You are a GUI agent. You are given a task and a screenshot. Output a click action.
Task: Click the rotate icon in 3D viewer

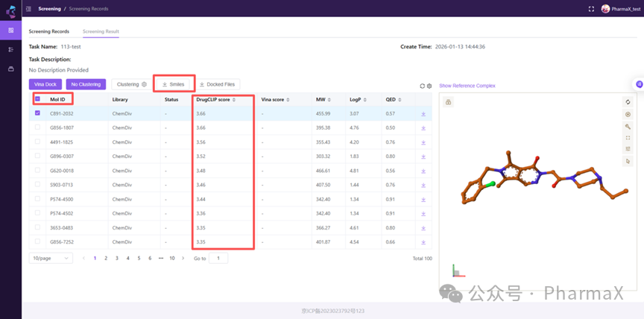pos(628,102)
